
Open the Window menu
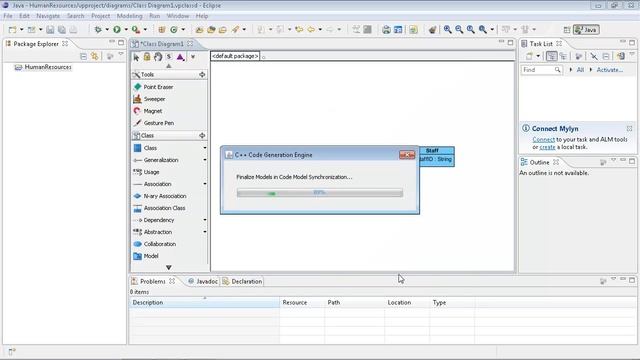tap(178, 16)
